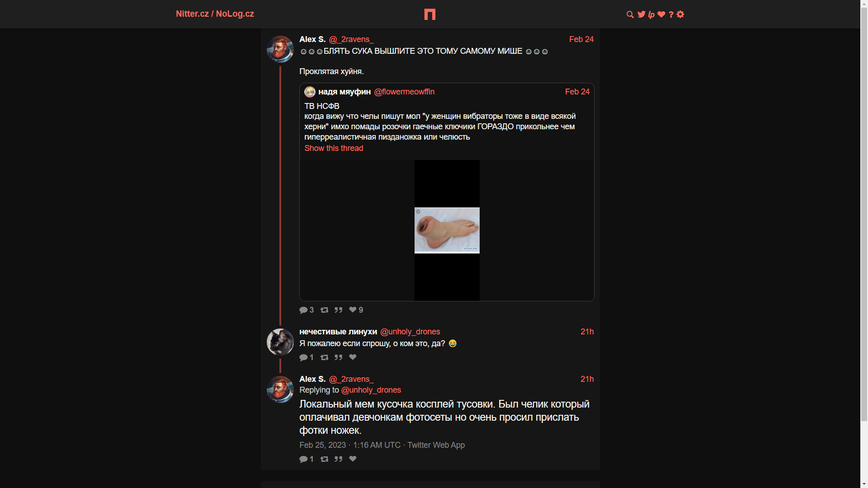
Task: Open the About page question mark icon
Action: coord(671,14)
